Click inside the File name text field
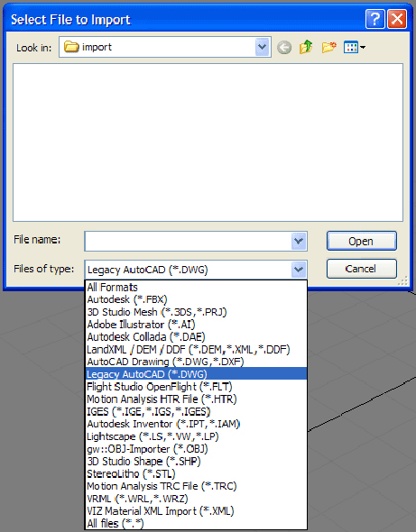This screenshot has width=416, height=532. pyautogui.click(x=188, y=242)
